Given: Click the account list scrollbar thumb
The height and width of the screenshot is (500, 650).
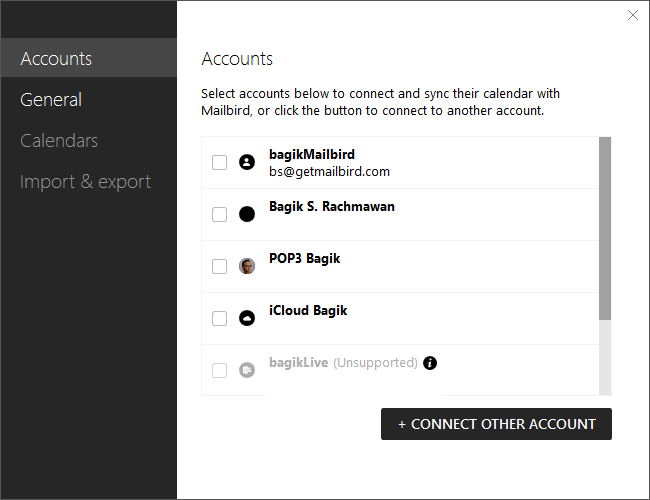Looking at the screenshot, I should (605, 228).
